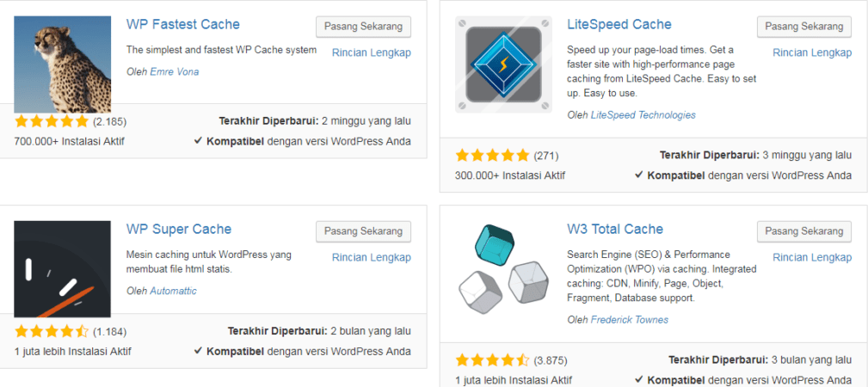View Rincian Lengkap of LiteSpeed Cache
Viewport: 868px width, 387px height.
tap(812, 52)
